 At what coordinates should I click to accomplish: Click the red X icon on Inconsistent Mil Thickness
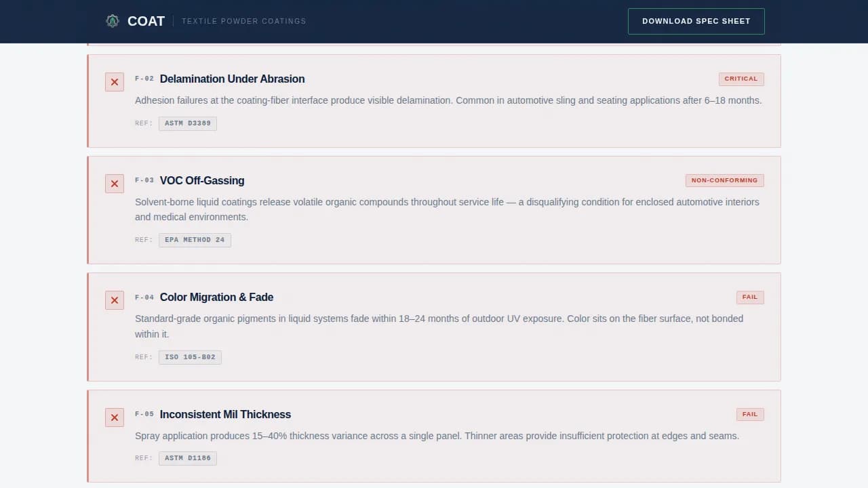pos(114,418)
